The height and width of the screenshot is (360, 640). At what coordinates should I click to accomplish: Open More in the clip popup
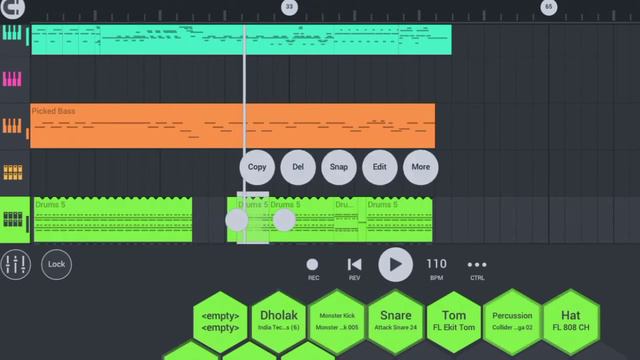(420, 167)
